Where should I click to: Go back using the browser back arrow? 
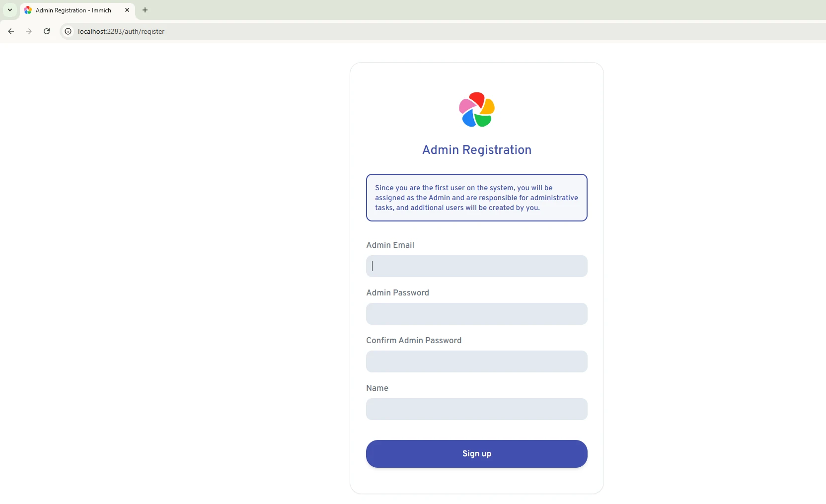click(x=11, y=31)
